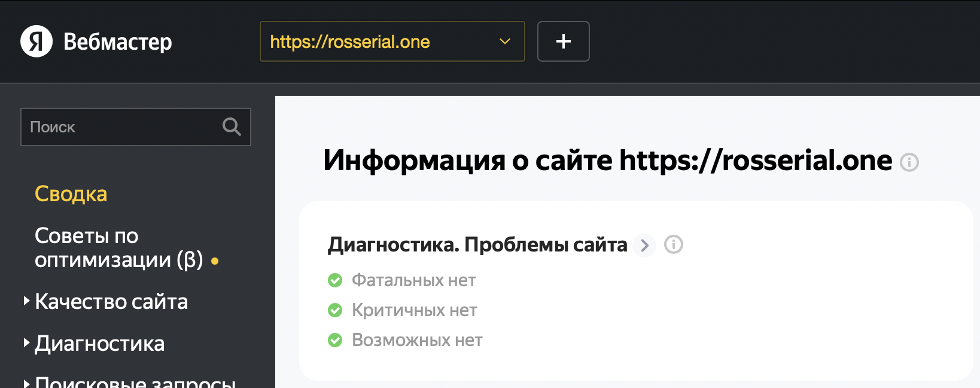
Task: Open Диагностика. Проблемы сайта heading link
Action: tap(477, 245)
